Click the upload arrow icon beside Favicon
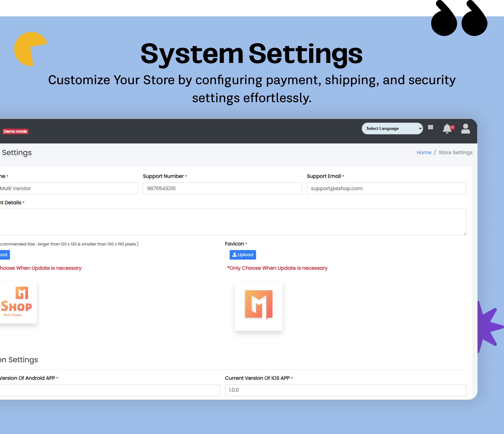The width and height of the screenshot is (504, 434). point(234,255)
